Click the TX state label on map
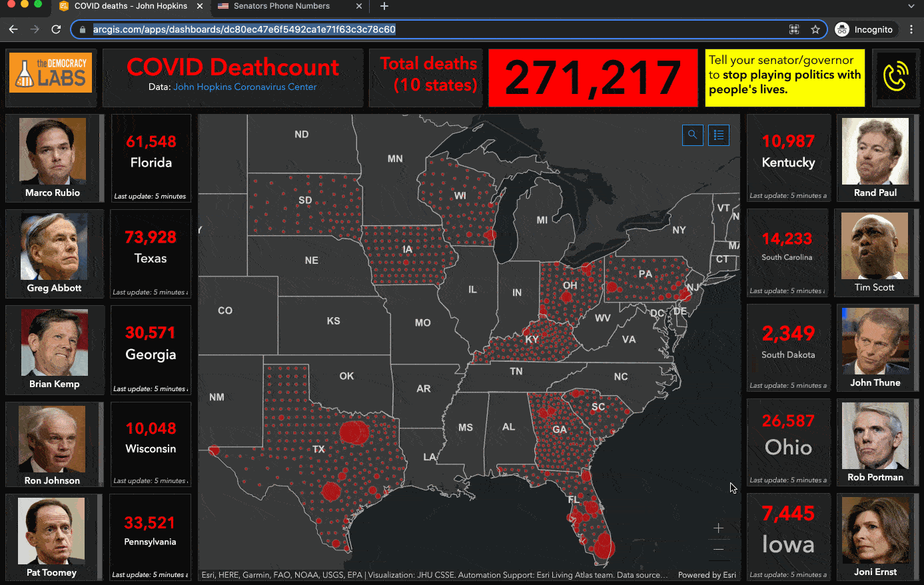The width and height of the screenshot is (924, 585). point(319,449)
